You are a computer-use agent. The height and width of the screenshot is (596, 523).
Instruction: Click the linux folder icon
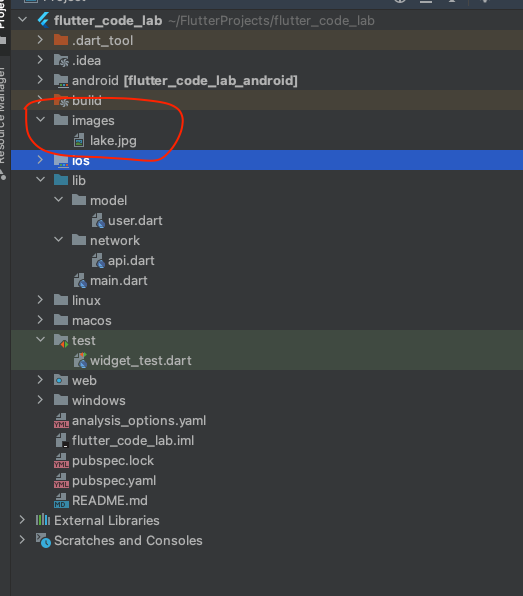pos(61,300)
